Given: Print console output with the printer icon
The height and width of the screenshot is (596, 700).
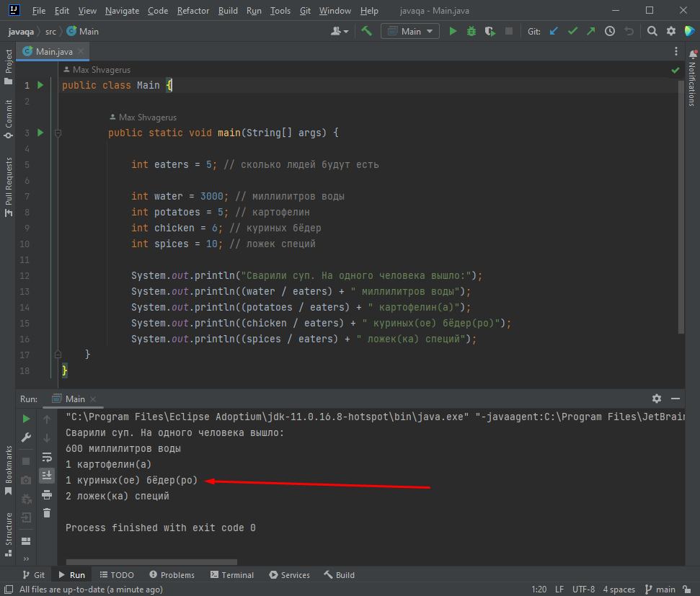Looking at the screenshot, I should (47, 494).
